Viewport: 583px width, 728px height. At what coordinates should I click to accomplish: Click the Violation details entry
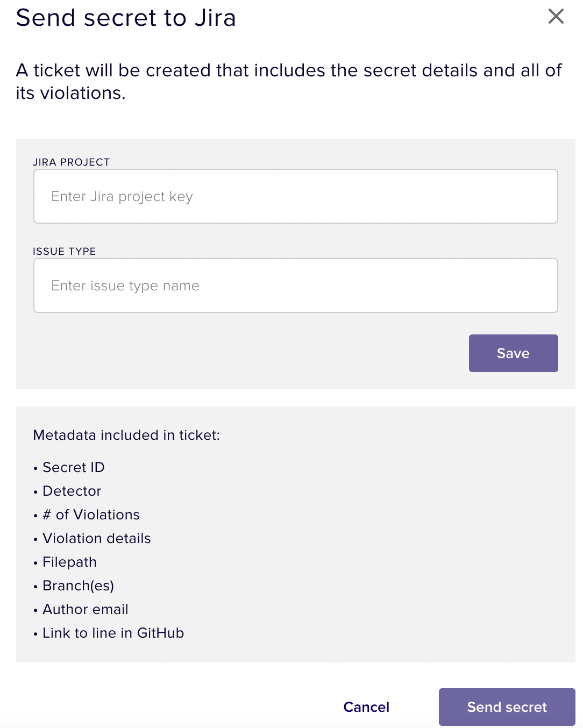tap(97, 538)
